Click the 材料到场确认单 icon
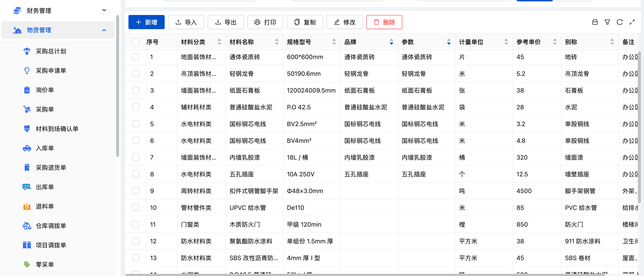644x276 pixels. 27,129
